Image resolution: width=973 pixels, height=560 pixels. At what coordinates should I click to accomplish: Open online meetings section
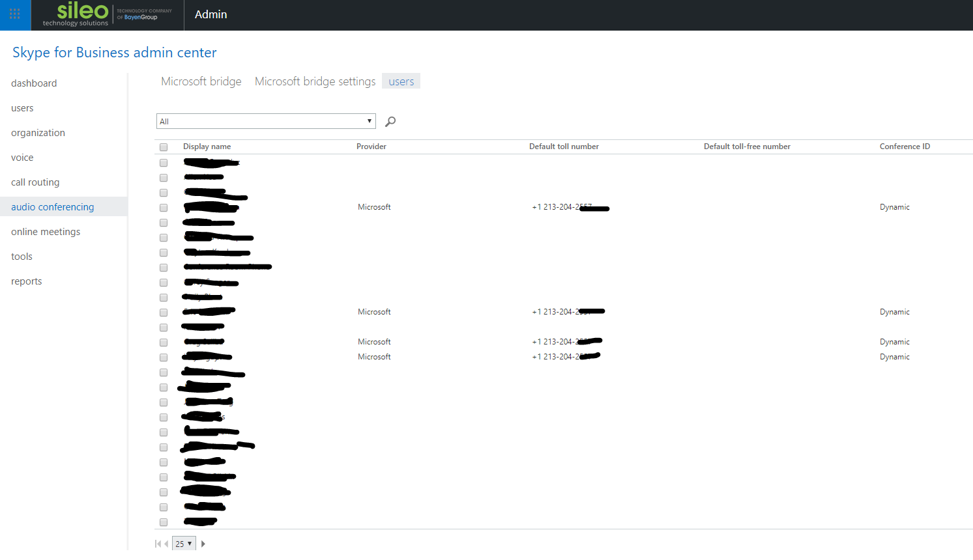pos(46,232)
